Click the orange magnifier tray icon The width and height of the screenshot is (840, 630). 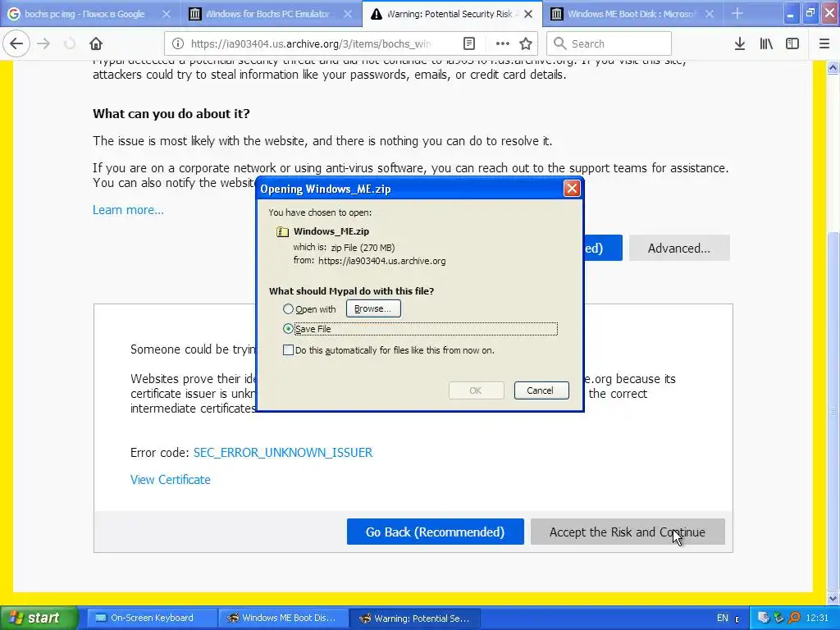(794, 619)
